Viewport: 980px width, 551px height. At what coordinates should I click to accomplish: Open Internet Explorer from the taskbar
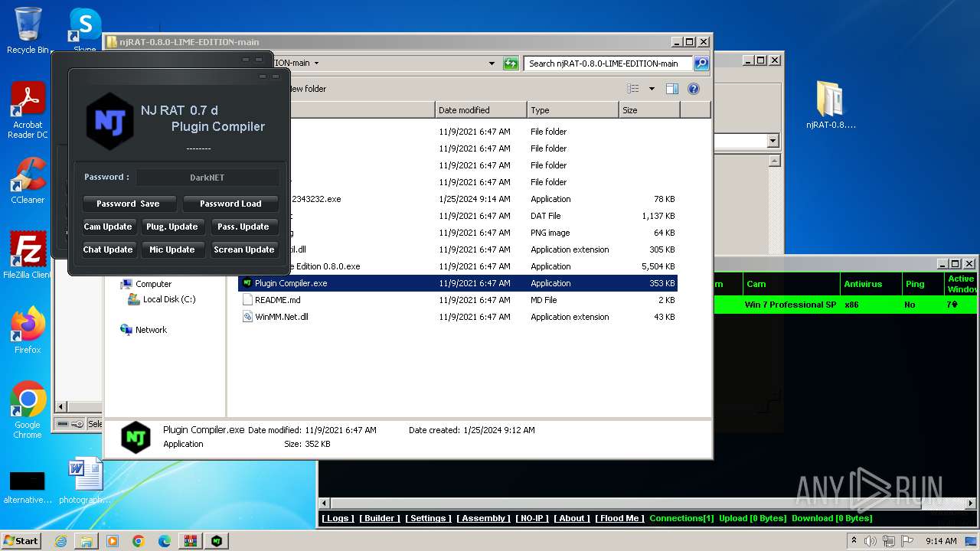point(60,541)
